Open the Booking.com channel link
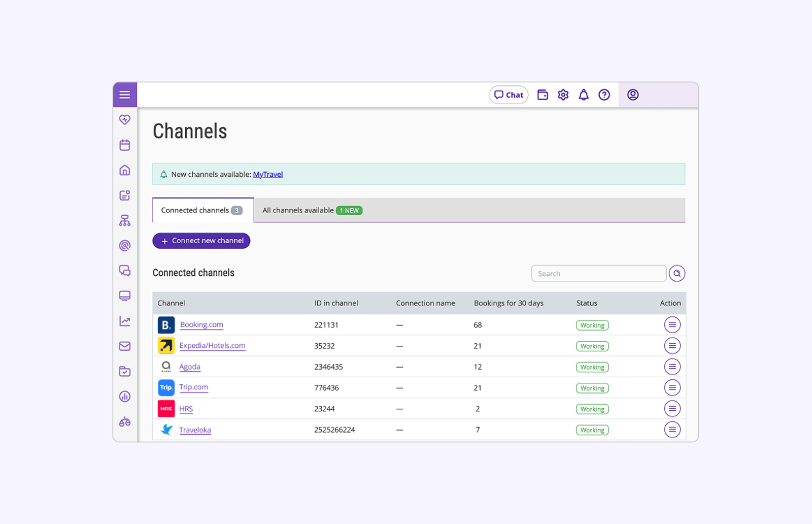The height and width of the screenshot is (524, 812). (201, 325)
